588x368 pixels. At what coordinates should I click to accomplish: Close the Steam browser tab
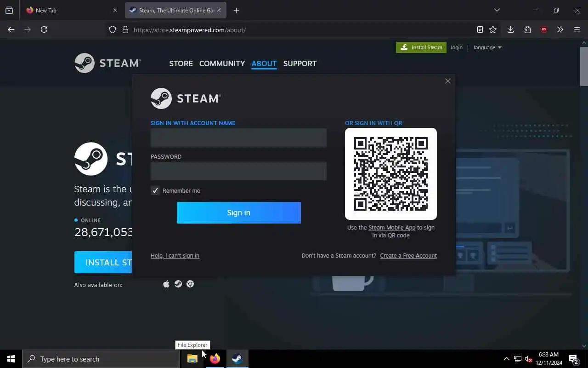[x=219, y=10]
